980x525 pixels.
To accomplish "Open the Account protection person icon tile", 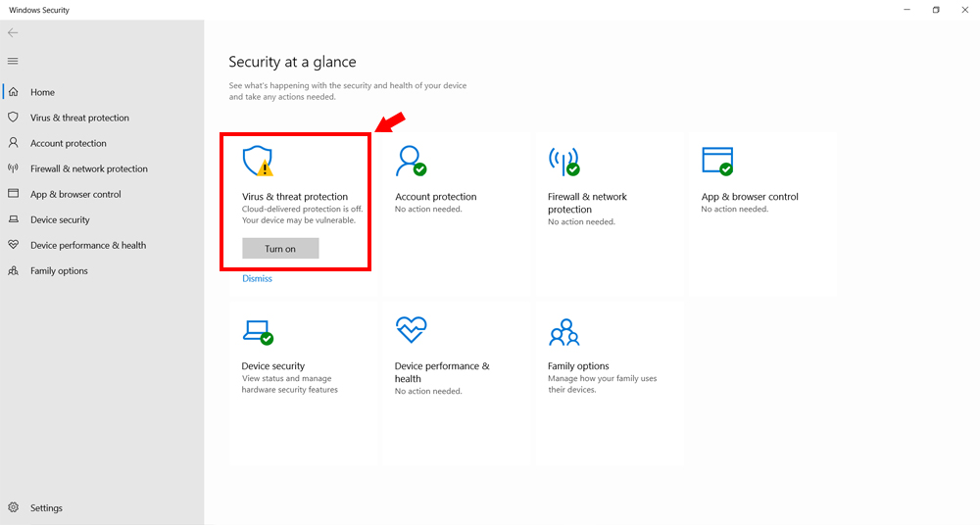I will click(x=411, y=162).
